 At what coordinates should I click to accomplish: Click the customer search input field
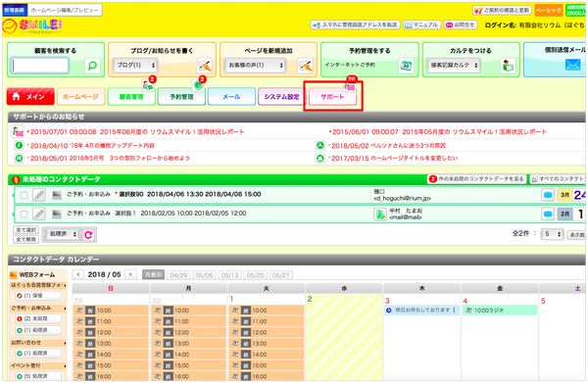[x=40, y=66]
